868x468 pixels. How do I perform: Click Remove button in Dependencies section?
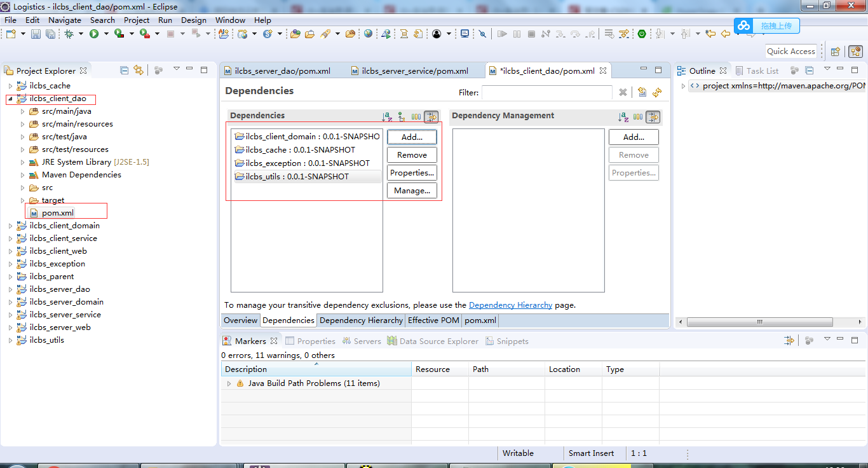click(412, 155)
